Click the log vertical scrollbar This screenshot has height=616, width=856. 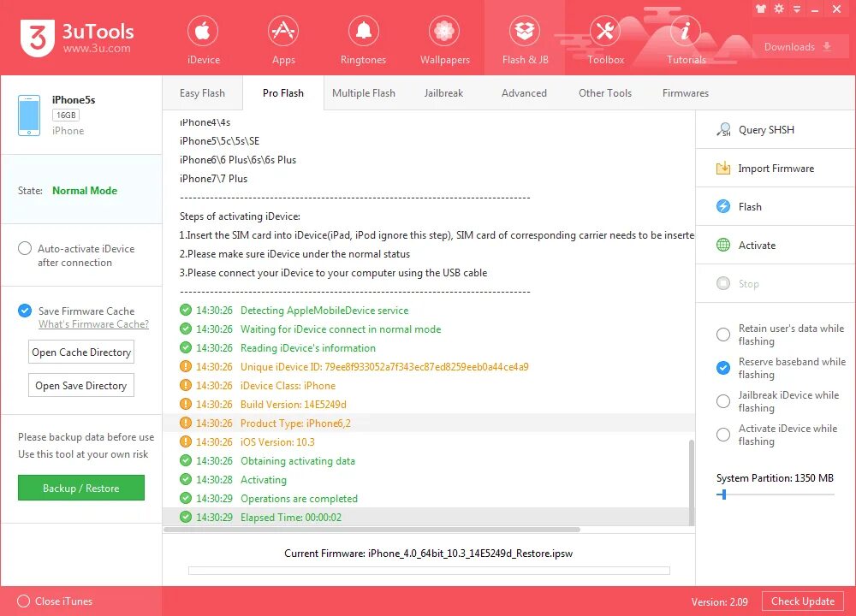coord(691,483)
